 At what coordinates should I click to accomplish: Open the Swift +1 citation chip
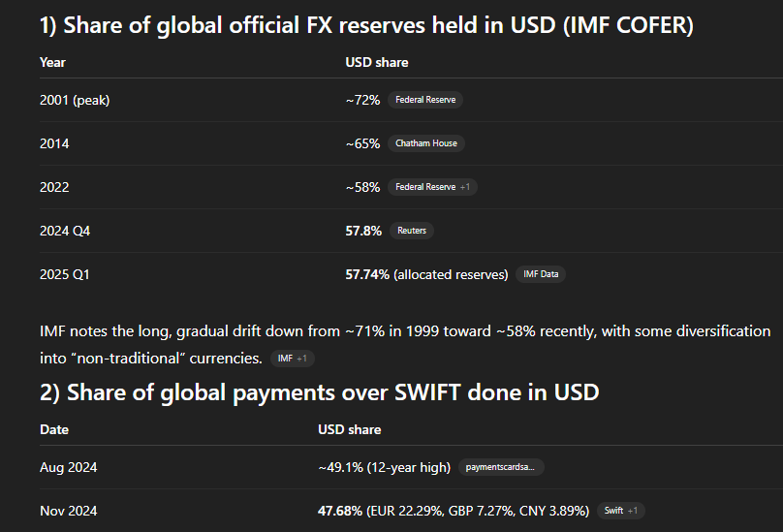coord(620,511)
